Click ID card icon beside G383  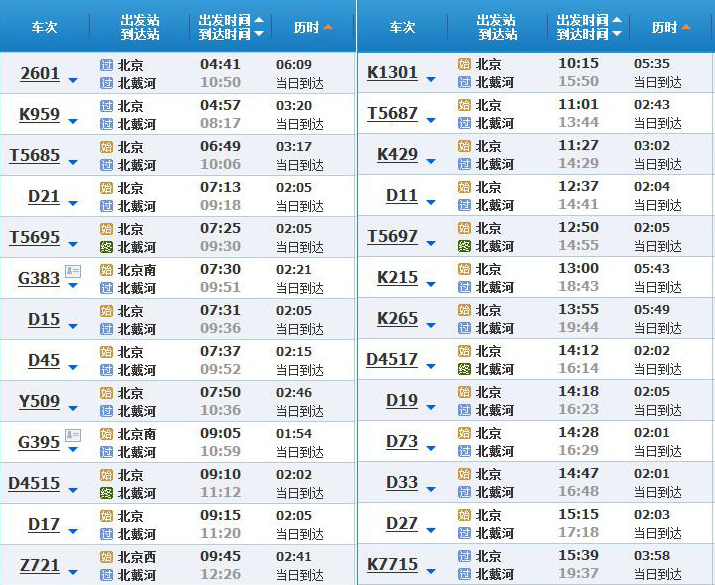(73, 272)
